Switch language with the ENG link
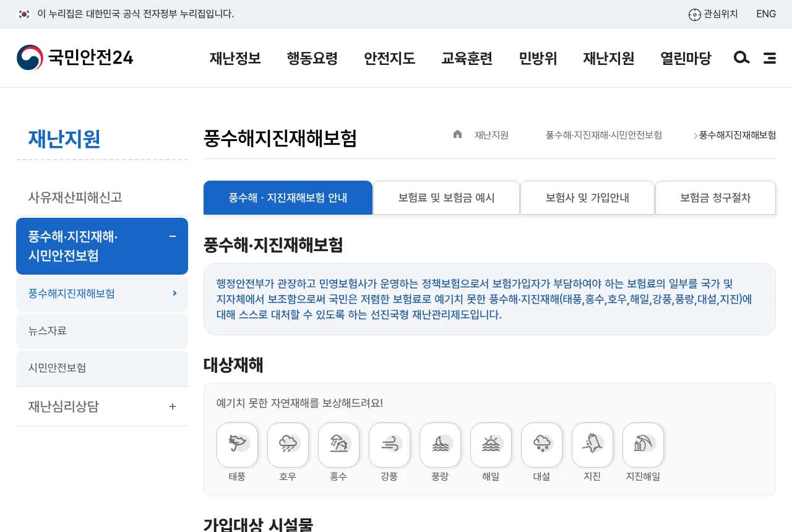792x532 pixels. point(766,14)
